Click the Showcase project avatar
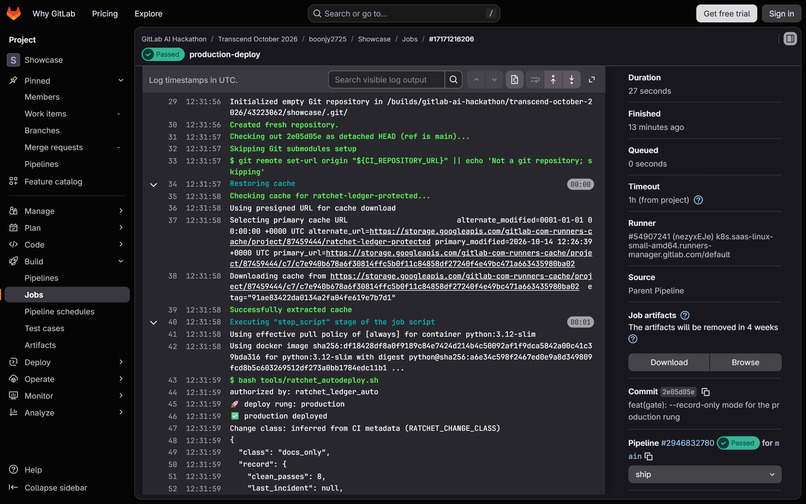 tap(13, 60)
